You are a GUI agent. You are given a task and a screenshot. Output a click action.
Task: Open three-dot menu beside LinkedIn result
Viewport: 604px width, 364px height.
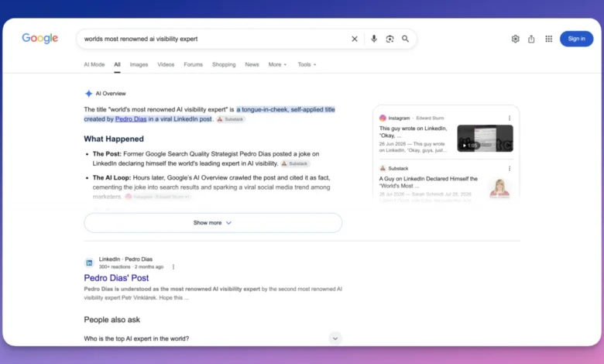point(173,267)
